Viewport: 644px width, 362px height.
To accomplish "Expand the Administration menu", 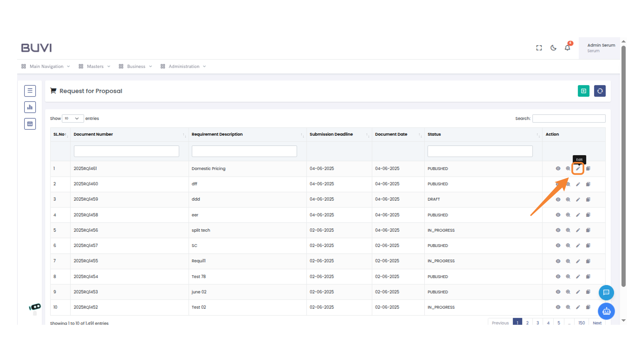I will (x=184, y=66).
